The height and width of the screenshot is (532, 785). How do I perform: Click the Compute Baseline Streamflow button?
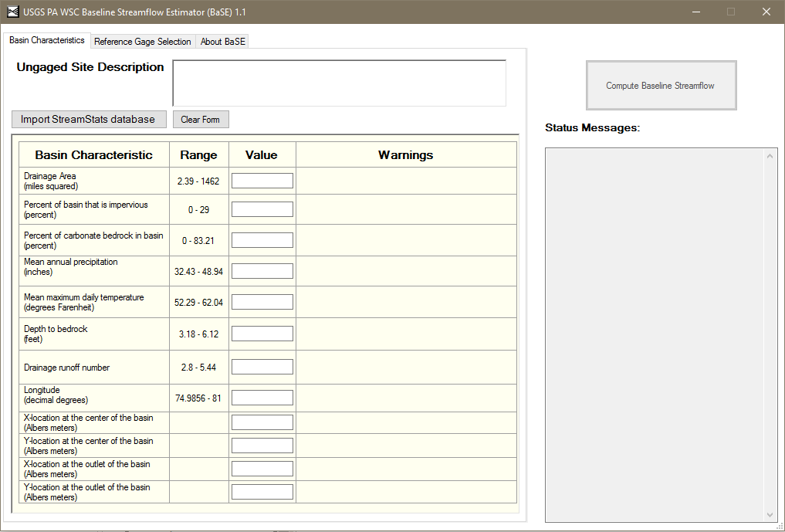point(661,86)
